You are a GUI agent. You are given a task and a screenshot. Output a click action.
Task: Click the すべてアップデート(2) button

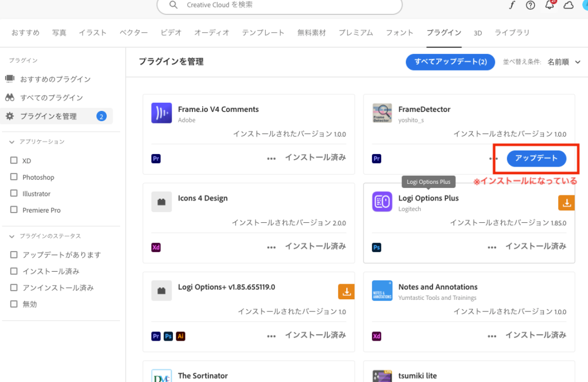tap(450, 62)
